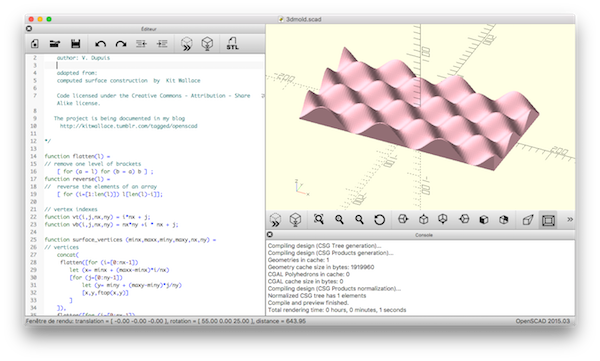Open a file using the folder icon
This screenshot has height=361, width=600.
pos(55,44)
